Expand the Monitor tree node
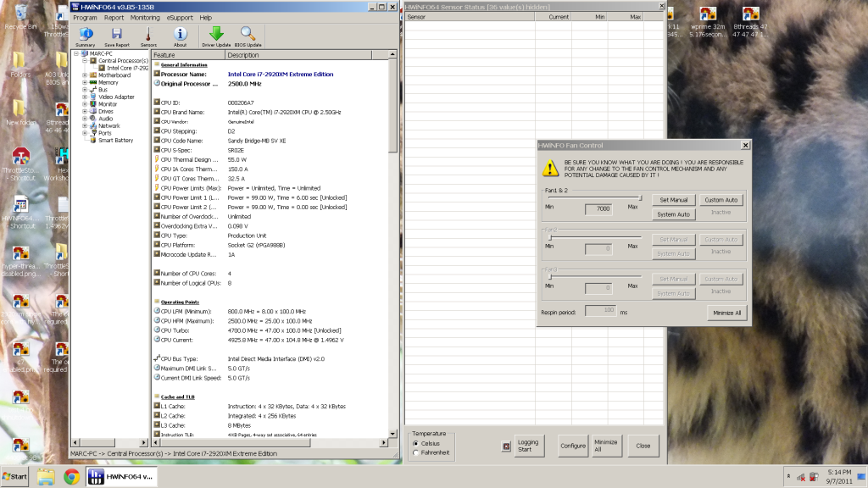This screenshot has width=868, height=488. (85, 104)
